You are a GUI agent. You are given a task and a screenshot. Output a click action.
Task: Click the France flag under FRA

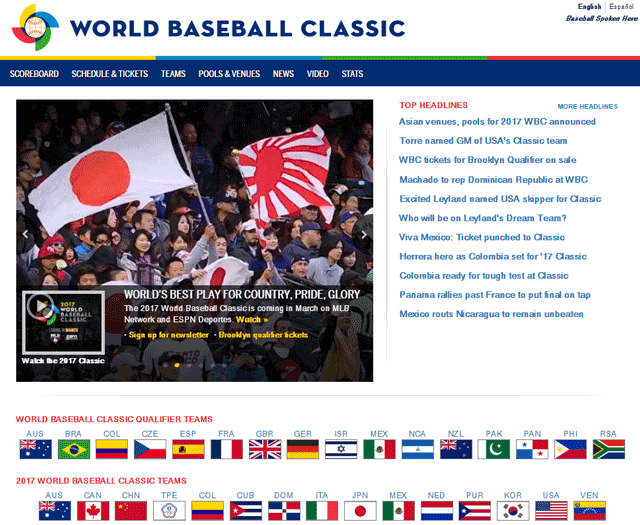pos(227,449)
